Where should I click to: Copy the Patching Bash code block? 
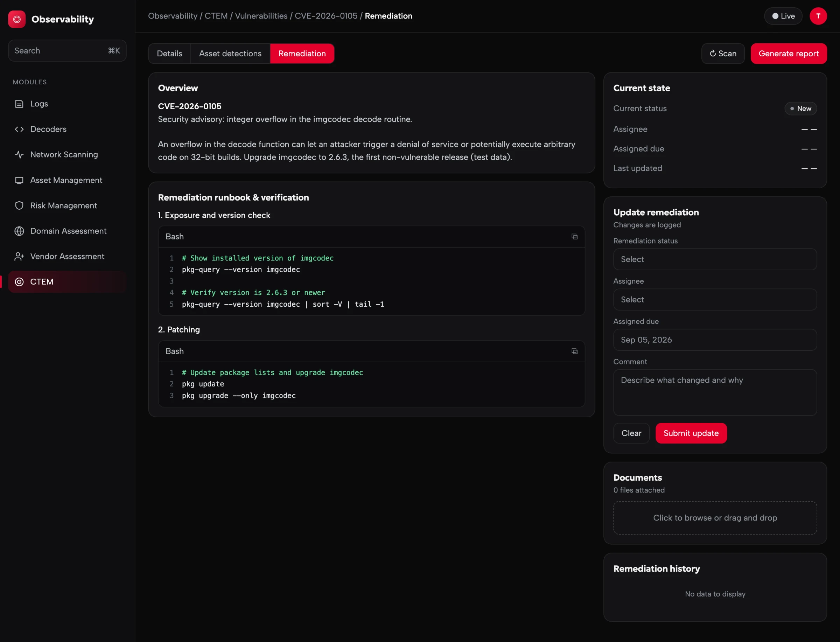click(574, 351)
